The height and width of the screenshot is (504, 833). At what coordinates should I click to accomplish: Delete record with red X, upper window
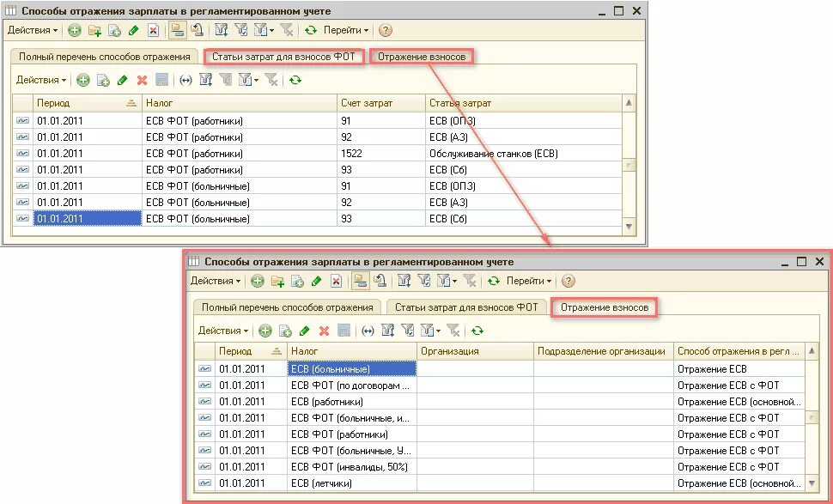click(142, 80)
